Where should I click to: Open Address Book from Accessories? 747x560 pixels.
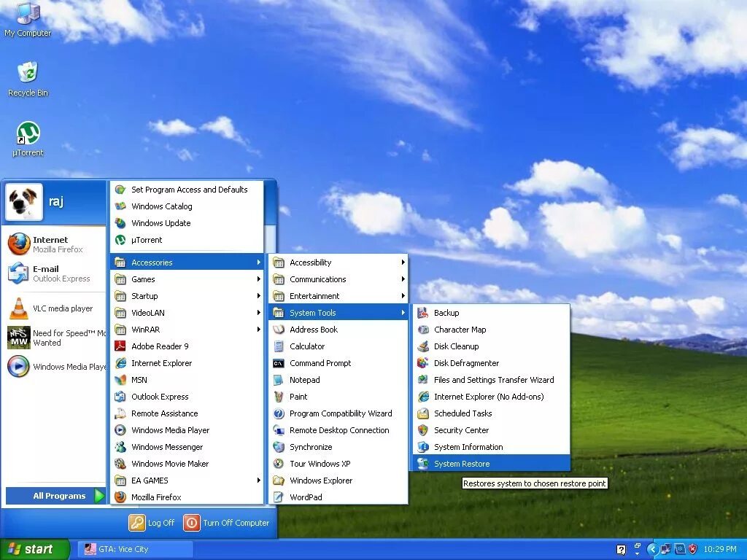pyautogui.click(x=338, y=329)
